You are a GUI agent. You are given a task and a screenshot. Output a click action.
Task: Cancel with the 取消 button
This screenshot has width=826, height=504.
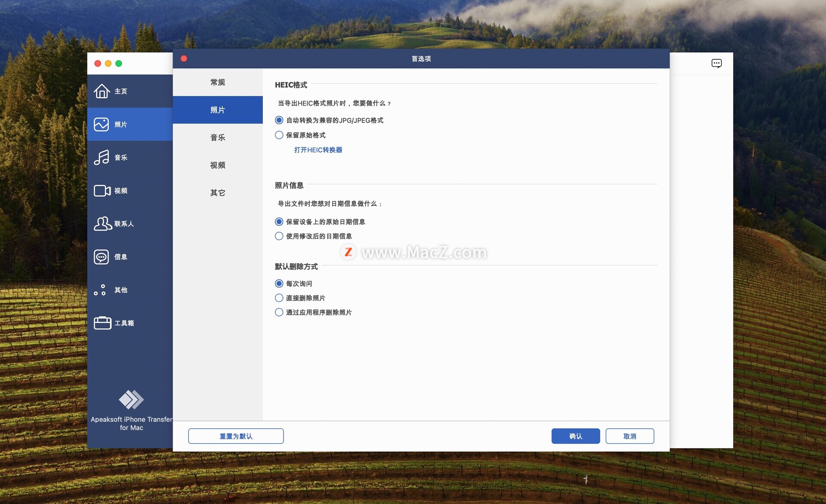(x=630, y=436)
